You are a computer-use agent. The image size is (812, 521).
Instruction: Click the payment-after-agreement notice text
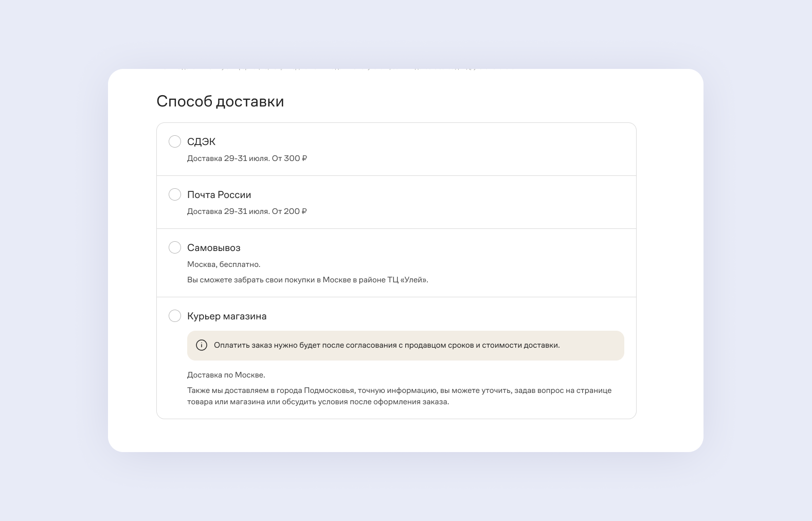(387, 345)
